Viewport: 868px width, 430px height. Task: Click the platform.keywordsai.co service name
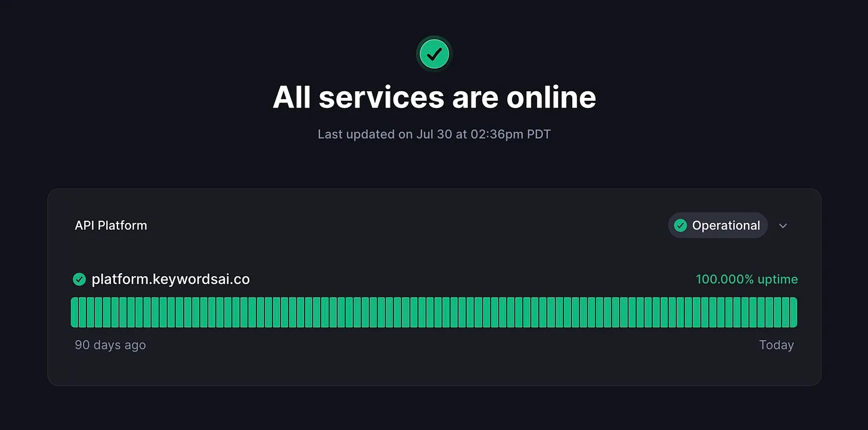pyautogui.click(x=171, y=279)
